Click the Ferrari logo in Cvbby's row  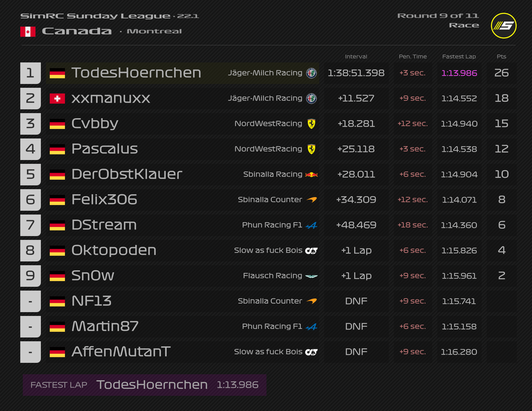click(311, 124)
